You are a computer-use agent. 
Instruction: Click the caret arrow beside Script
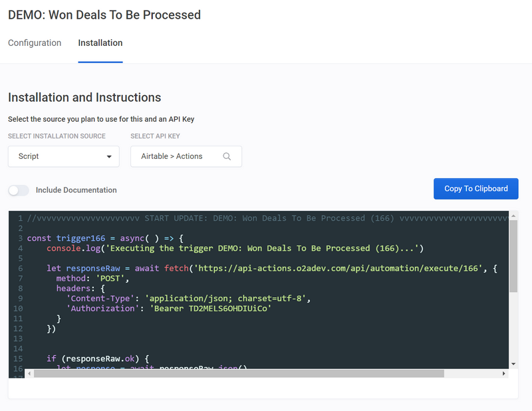click(x=109, y=157)
